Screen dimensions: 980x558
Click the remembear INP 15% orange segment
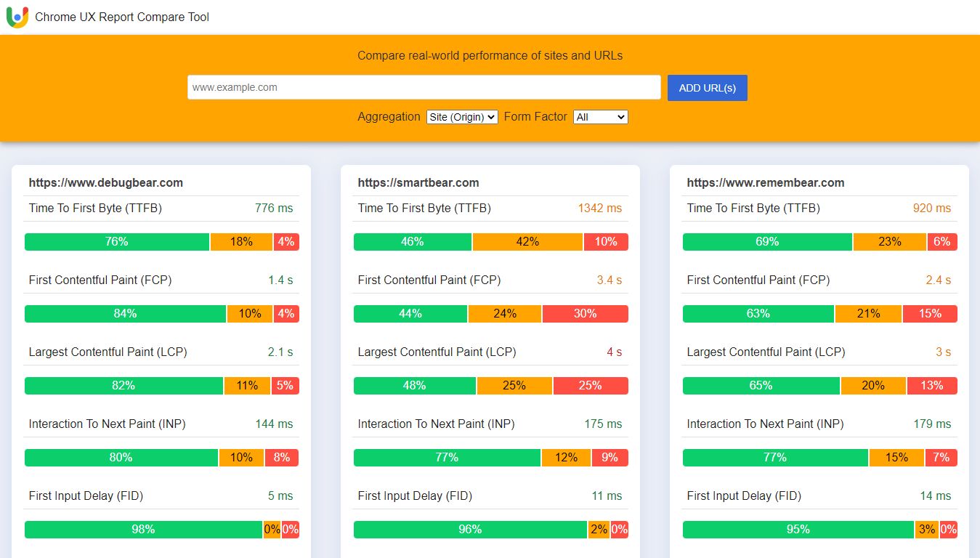point(896,458)
